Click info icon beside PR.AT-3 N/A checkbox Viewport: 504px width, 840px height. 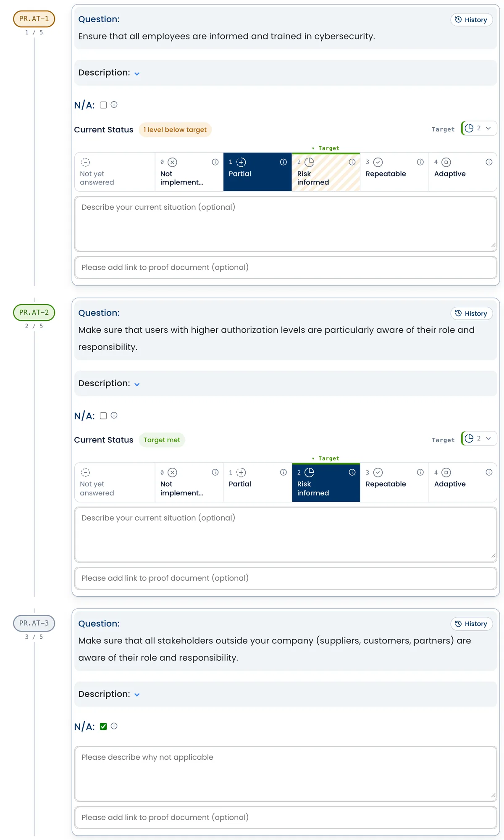[x=114, y=726]
